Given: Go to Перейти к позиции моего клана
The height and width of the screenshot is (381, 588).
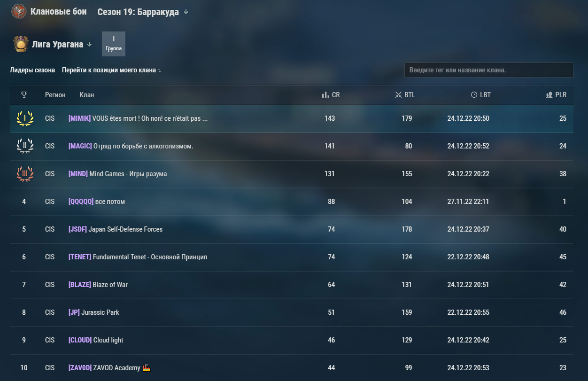Looking at the screenshot, I should [111, 70].
